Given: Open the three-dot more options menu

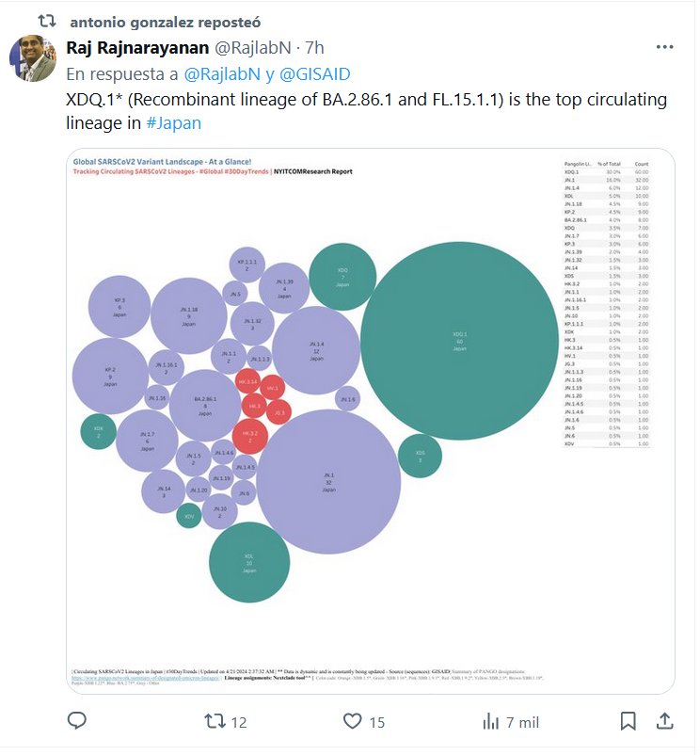Looking at the screenshot, I should pos(664,47).
